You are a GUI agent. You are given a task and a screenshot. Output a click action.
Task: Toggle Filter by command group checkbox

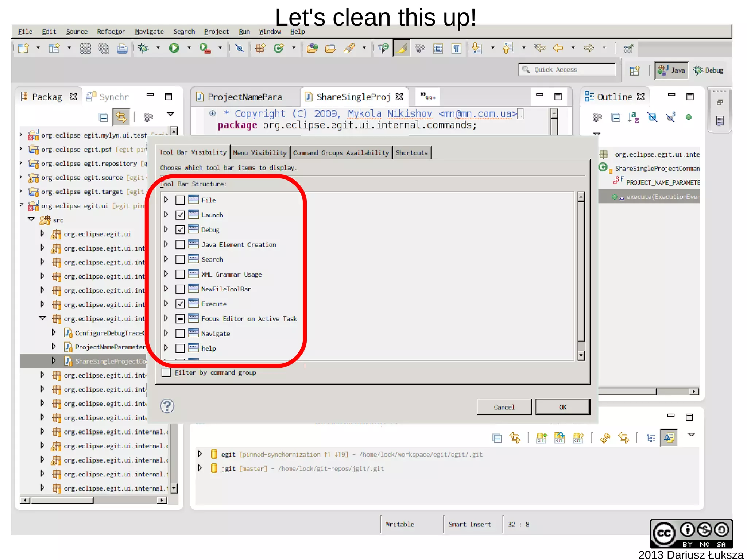pyautogui.click(x=166, y=372)
